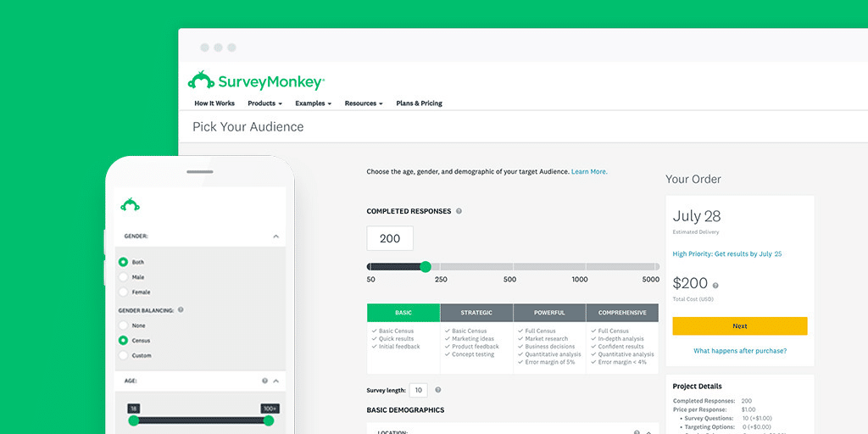Select Female gender radio button
This screenshot has height=434, width=868.
(123, 292)
